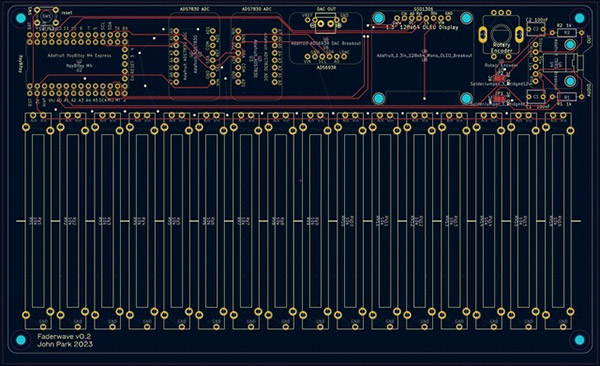This screenshot has width=600, height=366.
Task: Select the DAC OUT connector footprint
Action: (326, 23)
